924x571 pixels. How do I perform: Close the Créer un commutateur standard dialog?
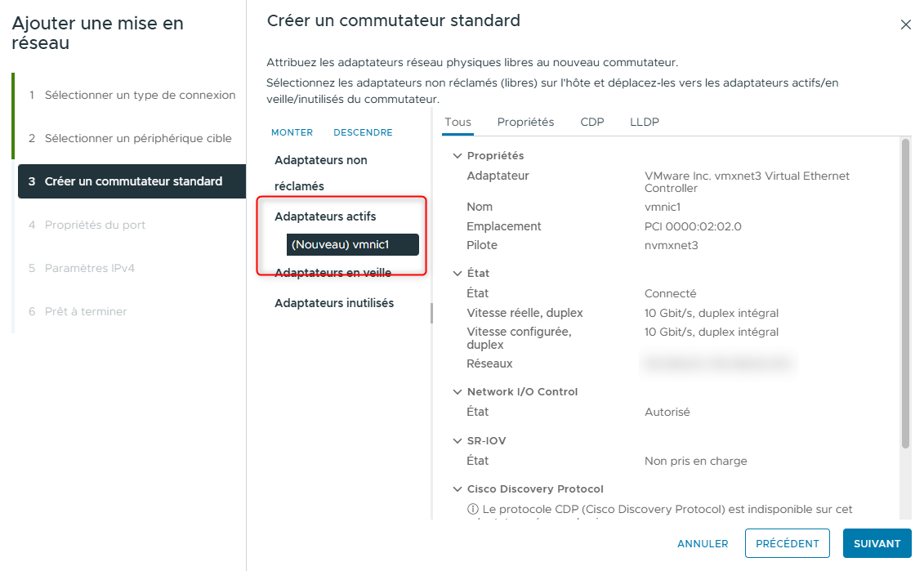[905, 24]
